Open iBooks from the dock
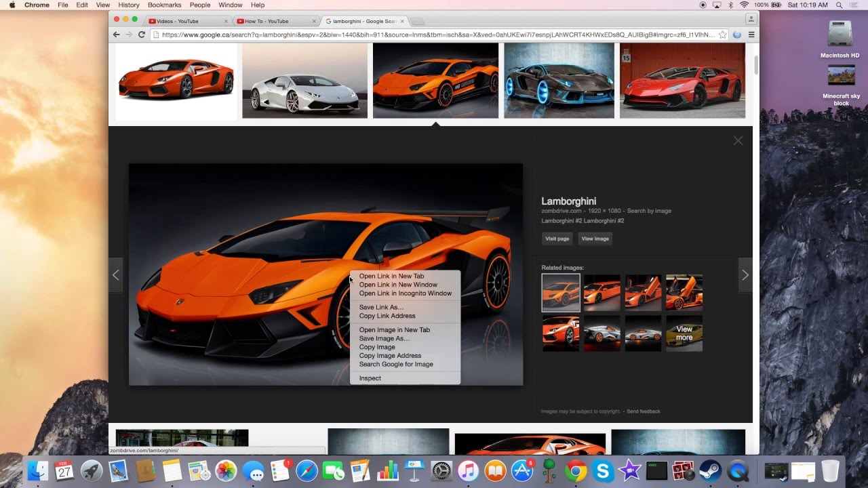Image resolution: width=868 pixels, height=488 pixels. [x=495, y=470]
